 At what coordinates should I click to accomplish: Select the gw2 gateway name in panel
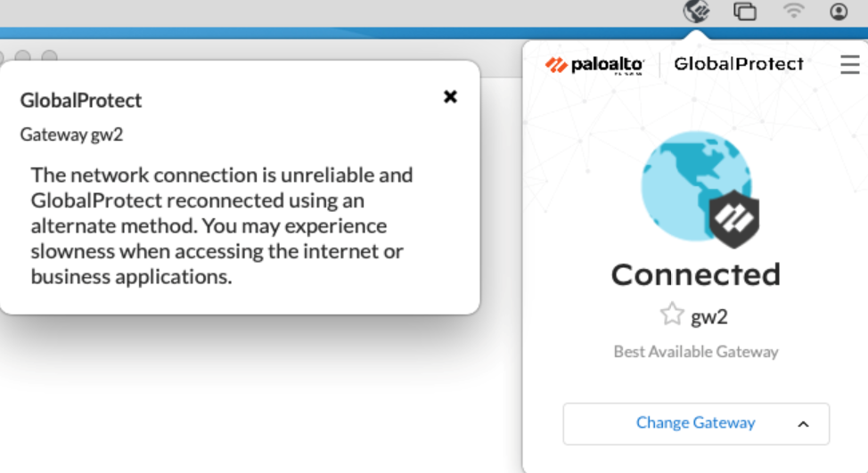pos(709,315)
